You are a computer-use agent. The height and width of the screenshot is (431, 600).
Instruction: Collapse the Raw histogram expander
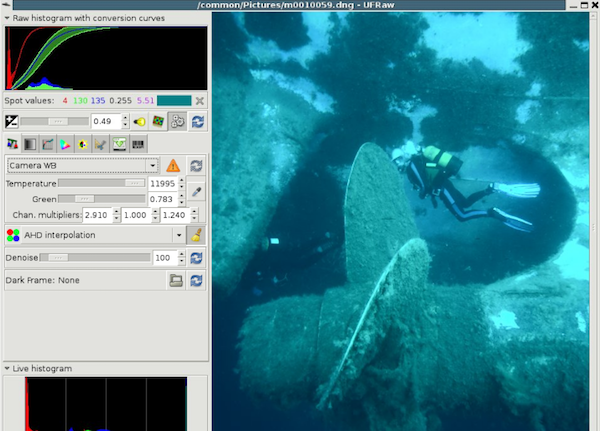7,18
